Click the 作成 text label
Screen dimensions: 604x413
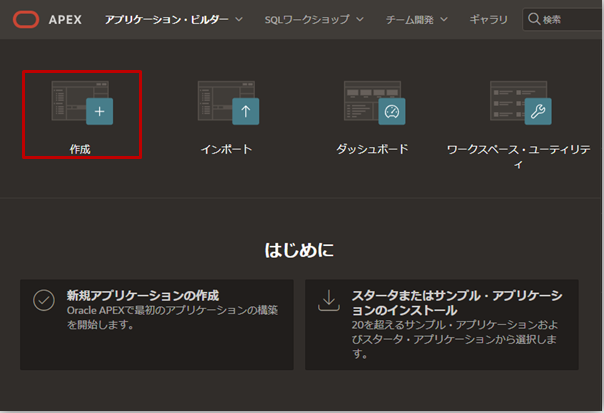pos(82,149)
